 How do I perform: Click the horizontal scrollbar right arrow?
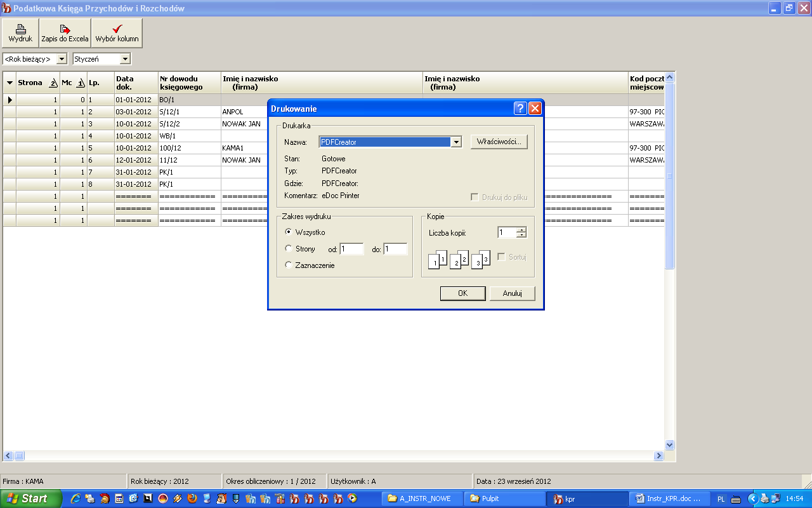coord(658,456)
